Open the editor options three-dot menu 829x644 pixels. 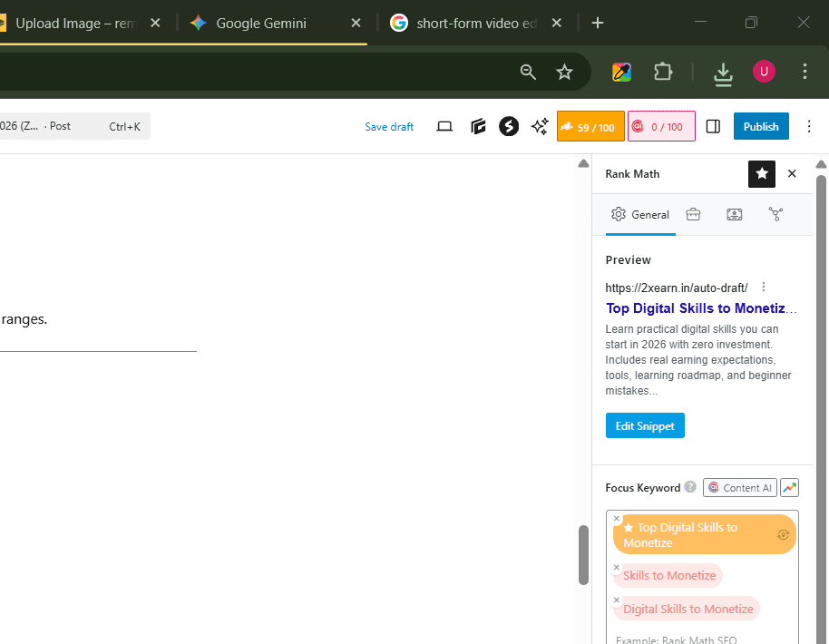point(810,127)
